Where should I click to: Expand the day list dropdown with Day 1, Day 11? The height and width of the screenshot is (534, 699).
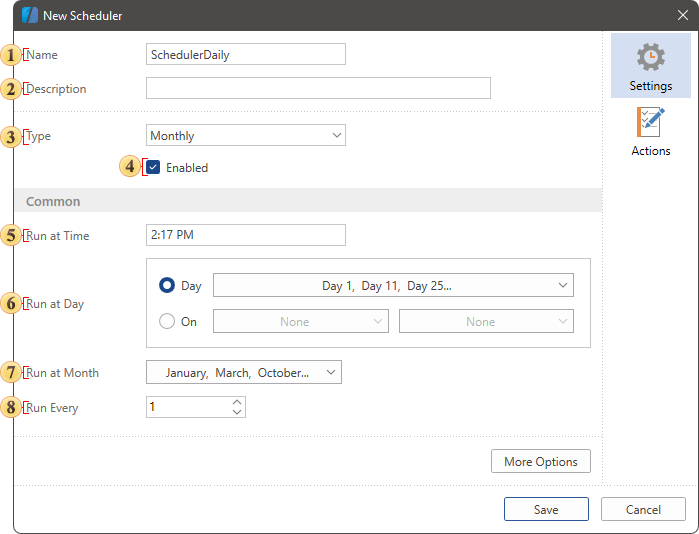click(x=393, y=286)
